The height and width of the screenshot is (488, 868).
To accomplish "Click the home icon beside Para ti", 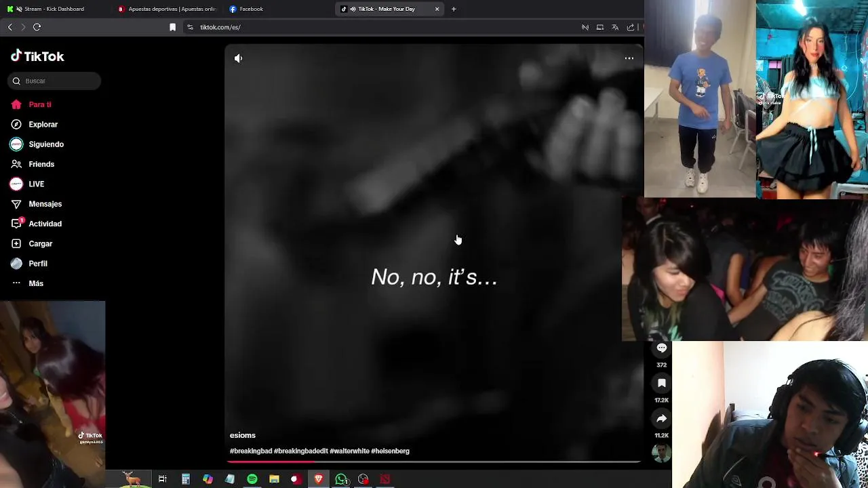I will (x=16, y=104).
